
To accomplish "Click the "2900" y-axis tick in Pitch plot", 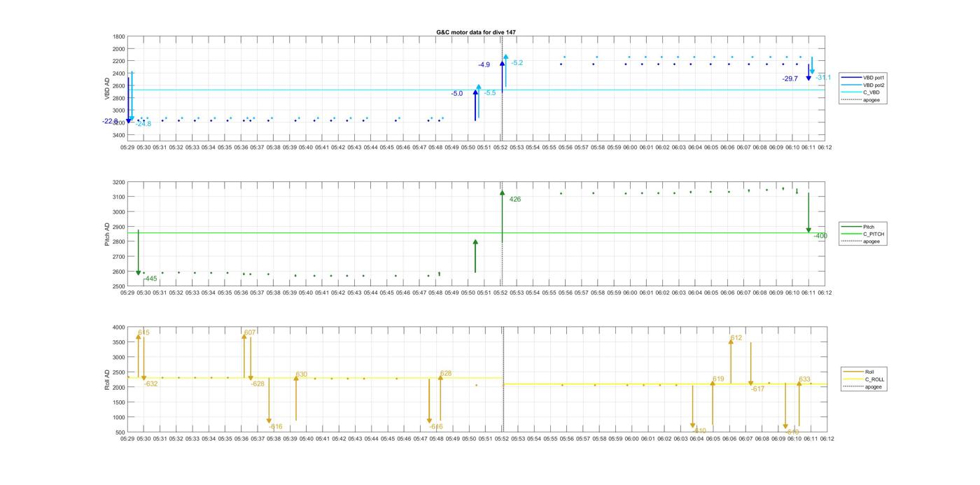I will (x=119, y=227).
